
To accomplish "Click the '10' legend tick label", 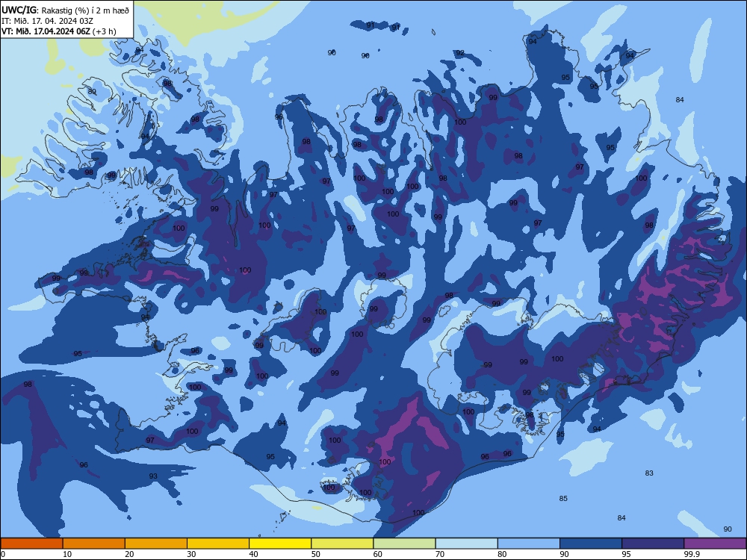I will click(67, 554).
